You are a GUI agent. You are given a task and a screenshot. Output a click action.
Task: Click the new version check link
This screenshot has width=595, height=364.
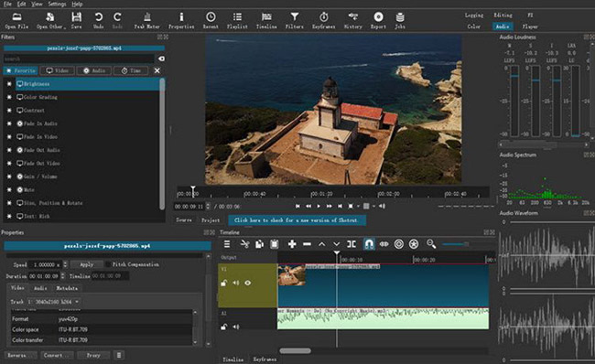coord(297,219)
